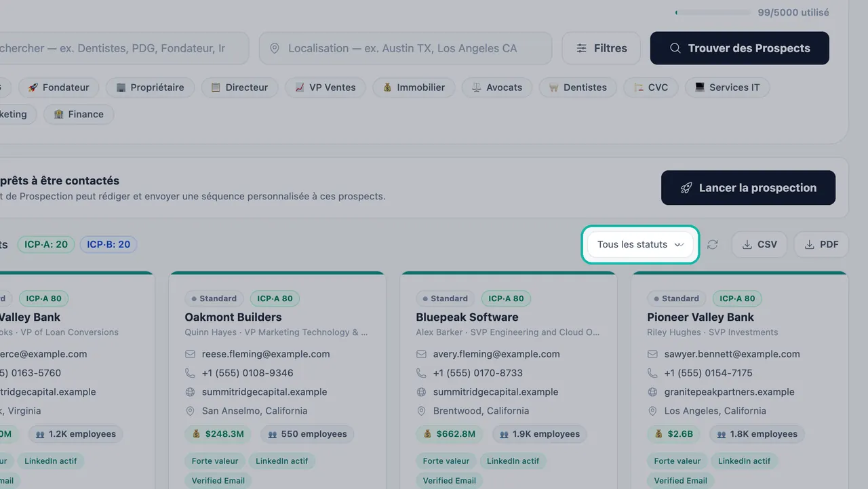Click Forte valeur tag on Oakmont Builders card

point(215,461)
